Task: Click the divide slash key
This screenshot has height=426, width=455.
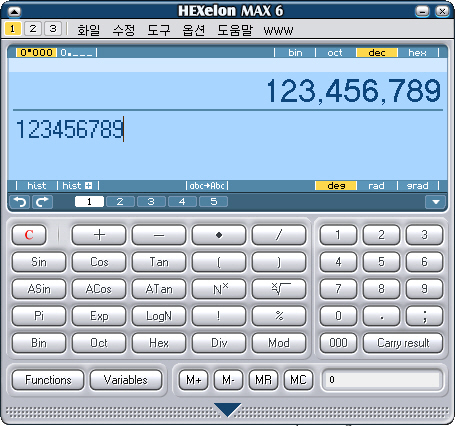Action: click(x=279, y=235)
